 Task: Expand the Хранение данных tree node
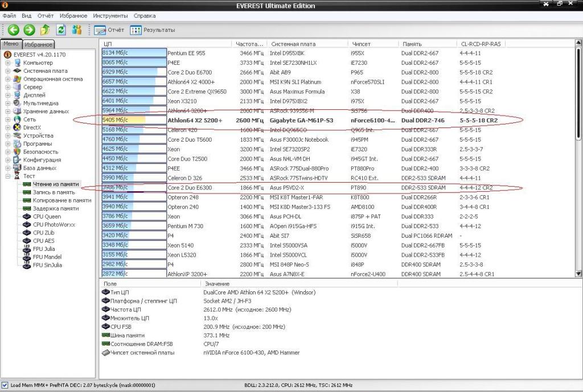click(x=8, y=112)
